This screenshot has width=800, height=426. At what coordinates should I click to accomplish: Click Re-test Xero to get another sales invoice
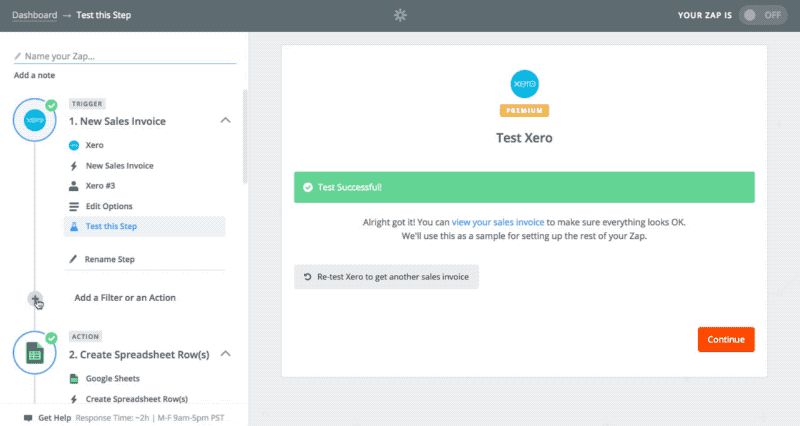point(386,277)
